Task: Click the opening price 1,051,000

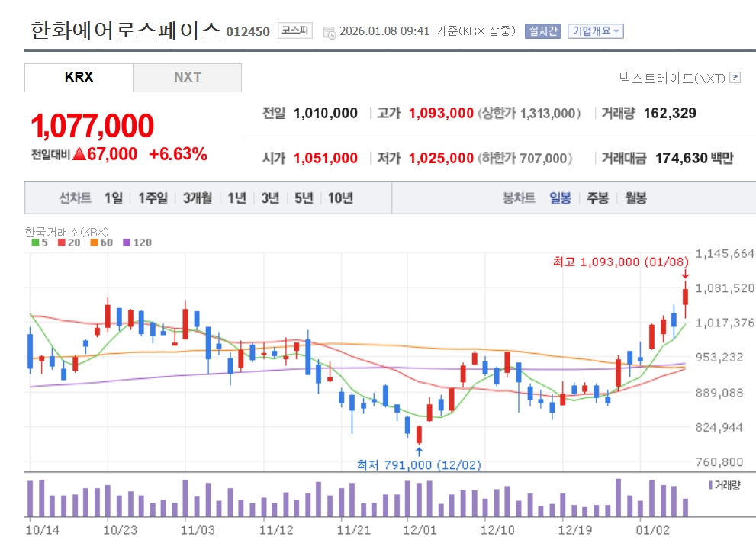Action: point(326,158)
